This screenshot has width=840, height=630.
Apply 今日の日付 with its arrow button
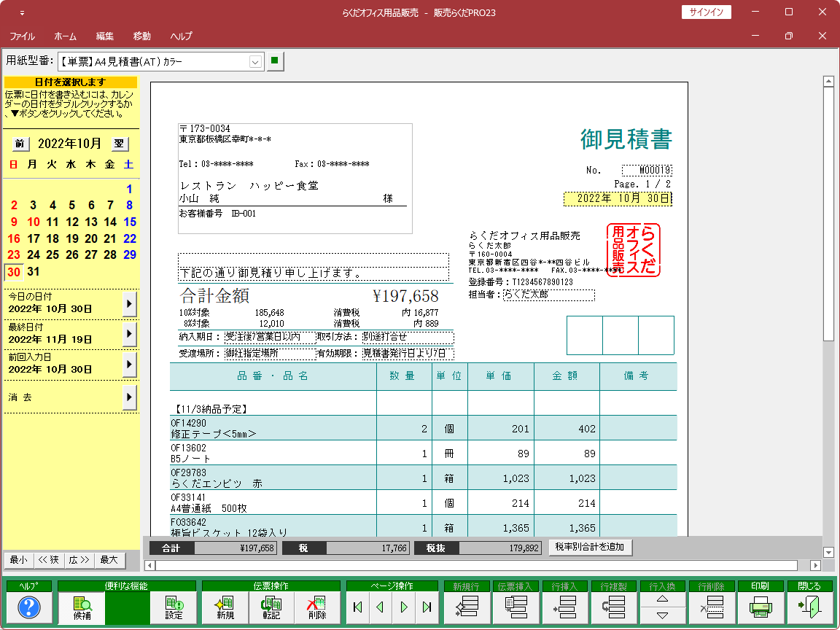129,304
